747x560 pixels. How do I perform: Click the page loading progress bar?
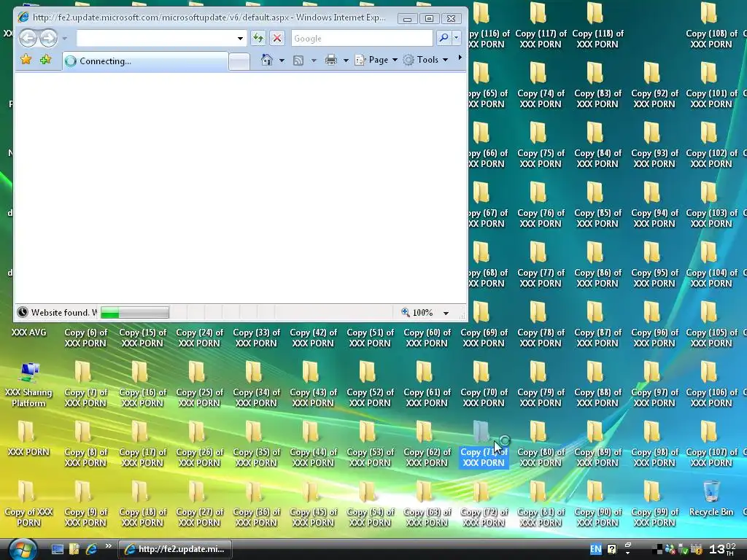tap(135, 312)
